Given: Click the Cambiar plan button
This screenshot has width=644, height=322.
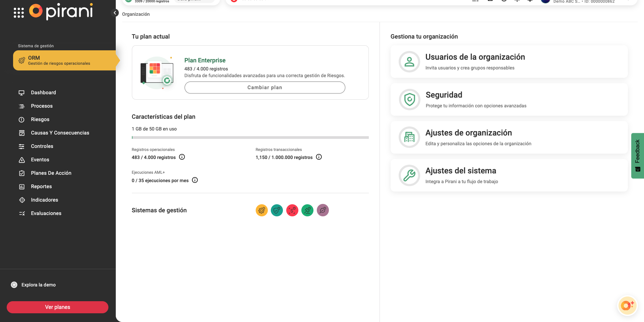Looking at the screenshot, I should click(264, 88).
